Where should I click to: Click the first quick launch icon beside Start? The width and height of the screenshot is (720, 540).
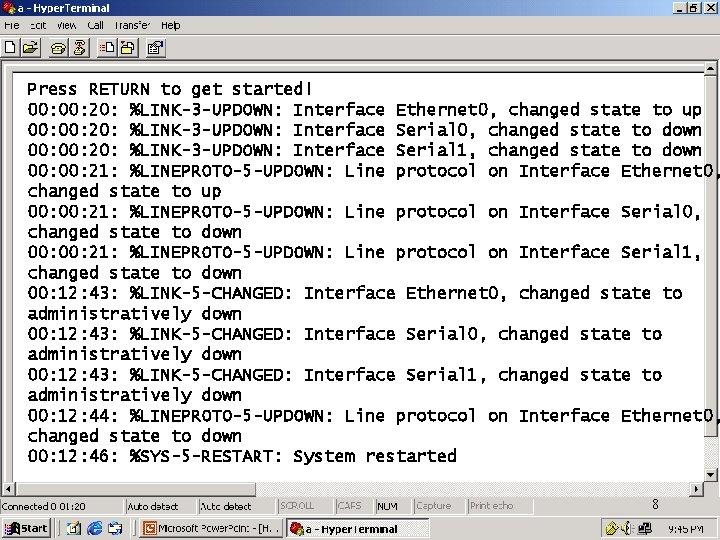point(73,529)
